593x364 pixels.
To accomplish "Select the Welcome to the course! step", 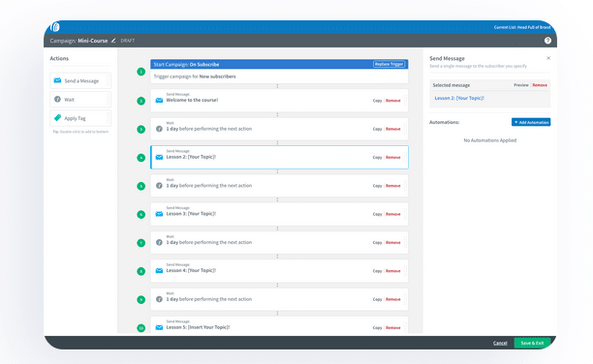I will point(279,100).
